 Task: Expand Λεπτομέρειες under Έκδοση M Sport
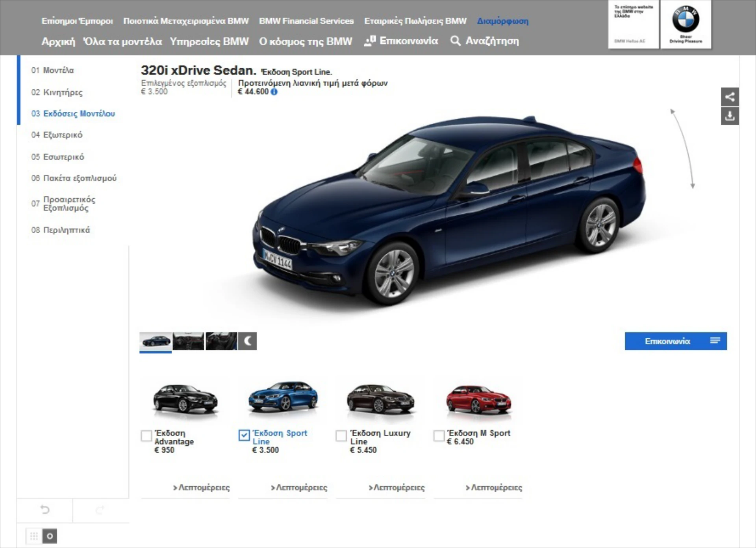click(x=494, y=487)
